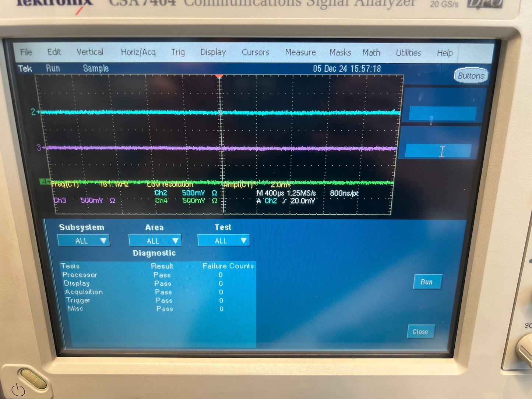Open the Vertical menu

pos(90,52)
